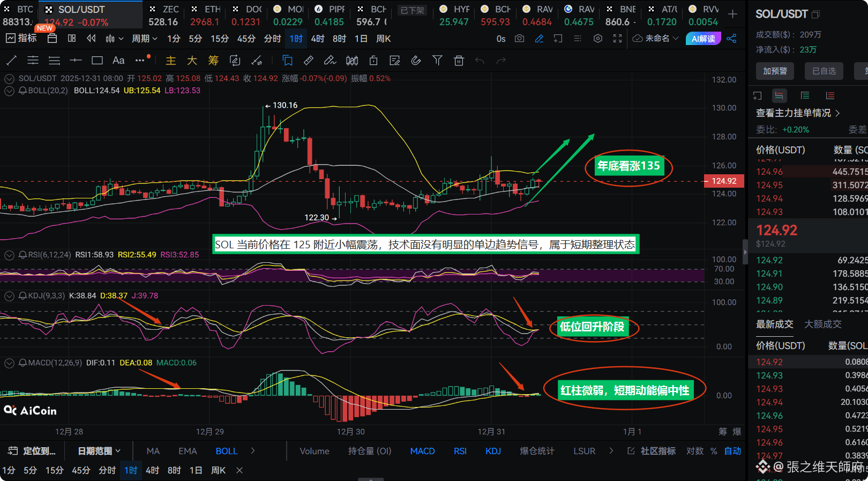Add a new ticker tab with plus
This screenshot has height=481, width=868.
732,14
